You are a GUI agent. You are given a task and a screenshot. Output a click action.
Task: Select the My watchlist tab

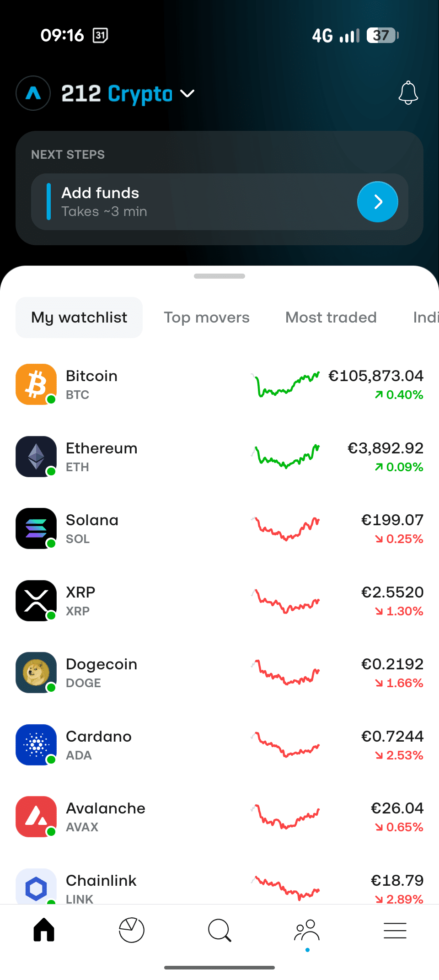pyautogui.click(x=79, y=318)
